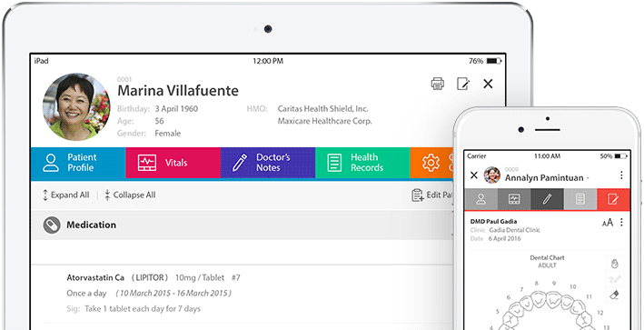Screen dimensions: 644x330
Task: Tap DMD Paul Gadia doctor name
Action: [493, 222]
